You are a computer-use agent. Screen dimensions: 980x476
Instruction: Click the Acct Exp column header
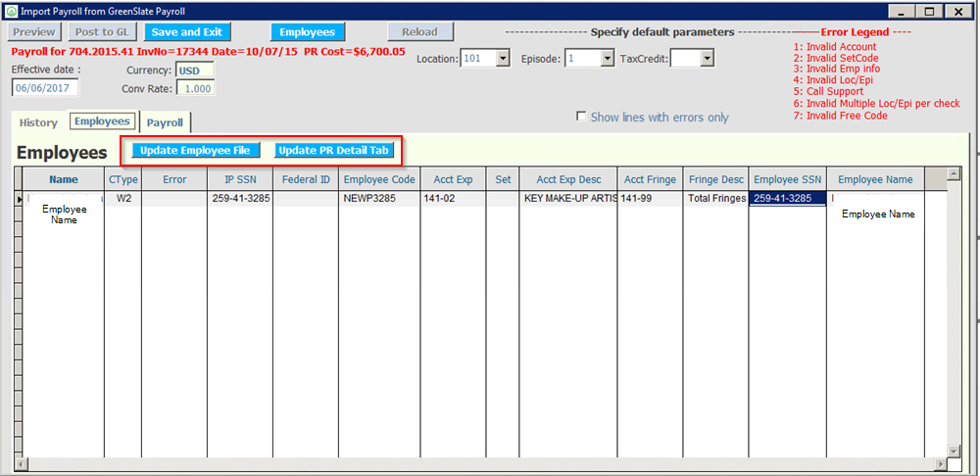(453, 179)
